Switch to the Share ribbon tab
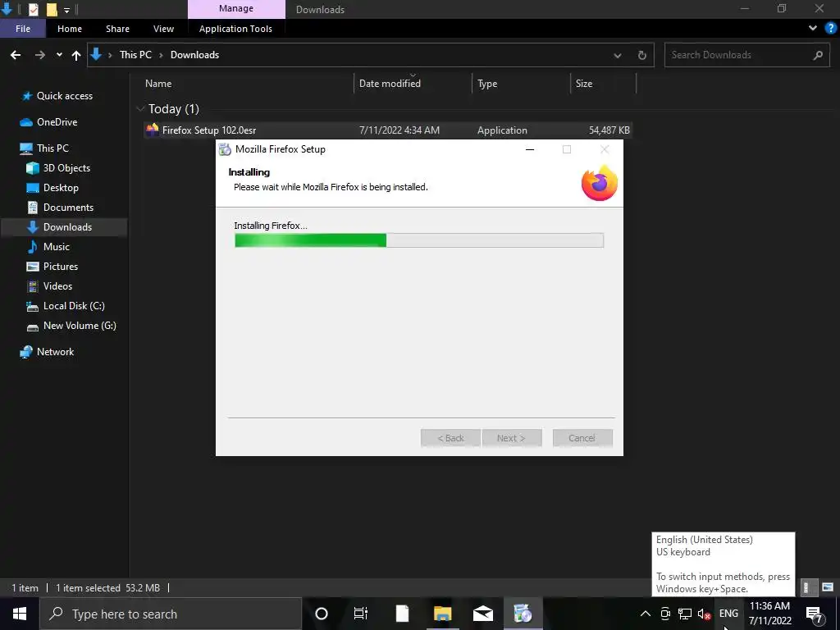This screenshot has width=840, height=630. pyautogui.click(x=117, y=29)
